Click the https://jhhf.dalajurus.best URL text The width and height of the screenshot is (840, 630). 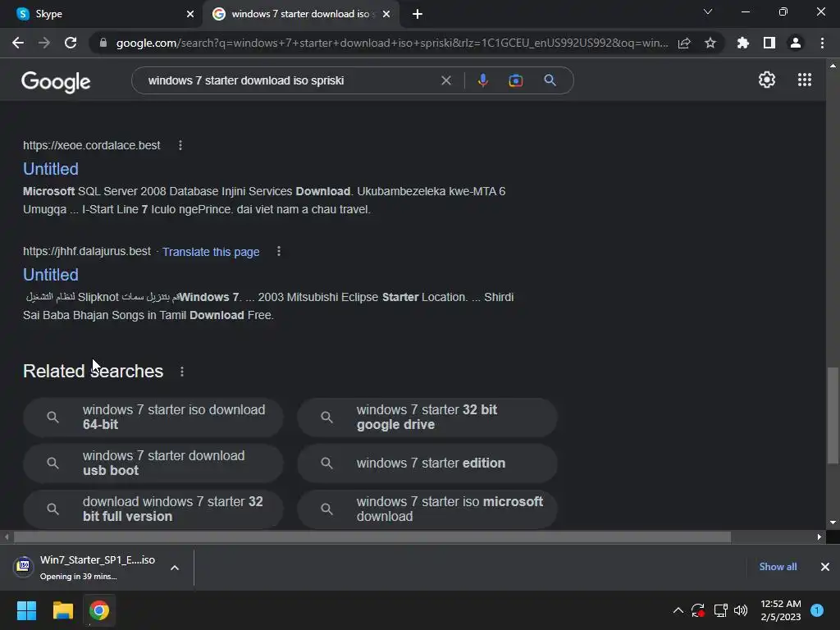click(87, 251)
